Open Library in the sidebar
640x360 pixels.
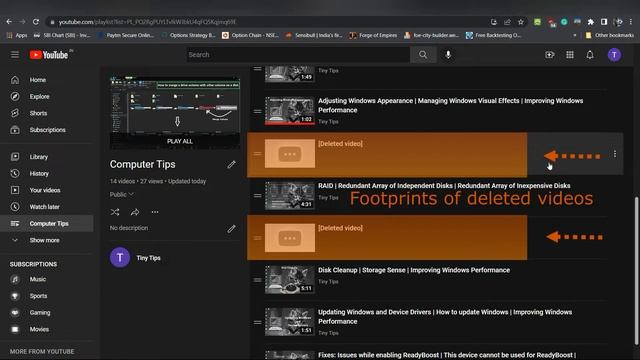(47, 157)
